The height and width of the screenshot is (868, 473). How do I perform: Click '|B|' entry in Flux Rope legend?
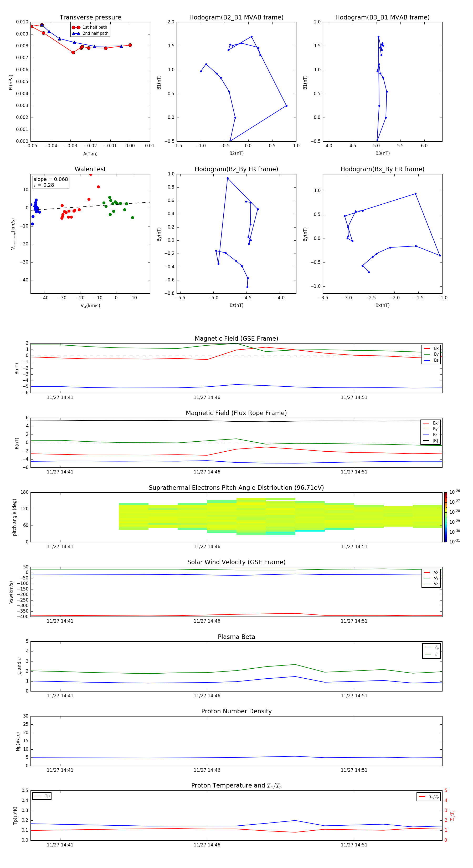click(x=431, y=441)
